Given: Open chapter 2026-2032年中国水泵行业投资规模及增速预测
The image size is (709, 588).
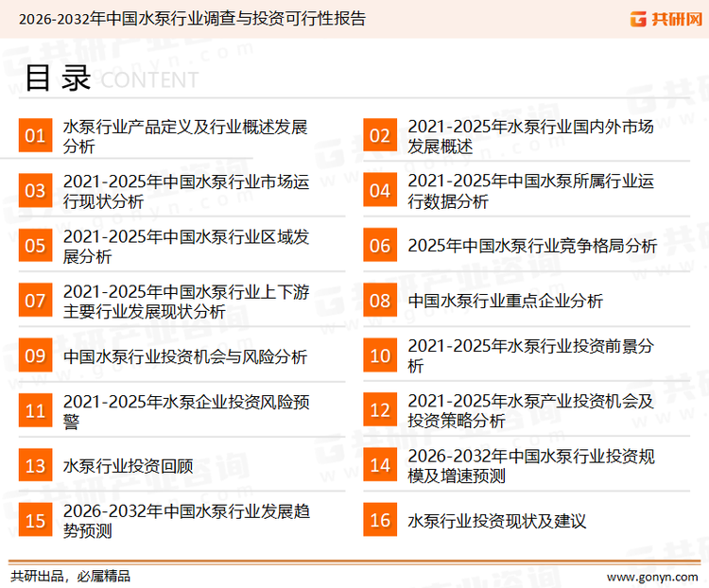Looking at the screenshot, I should point(531,466).
